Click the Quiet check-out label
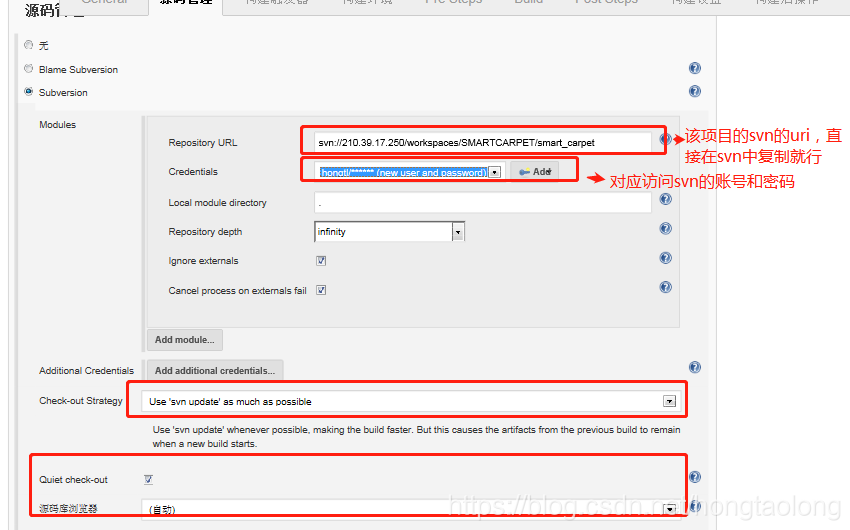This screenshot has height=530, width=850. (x=73, y=480)
